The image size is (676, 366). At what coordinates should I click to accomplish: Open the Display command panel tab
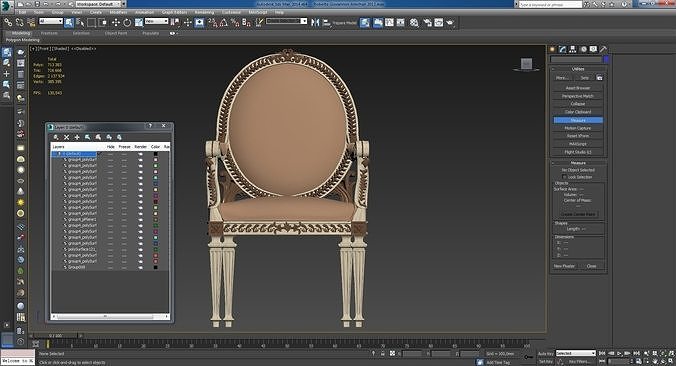(x=594, y=49)
